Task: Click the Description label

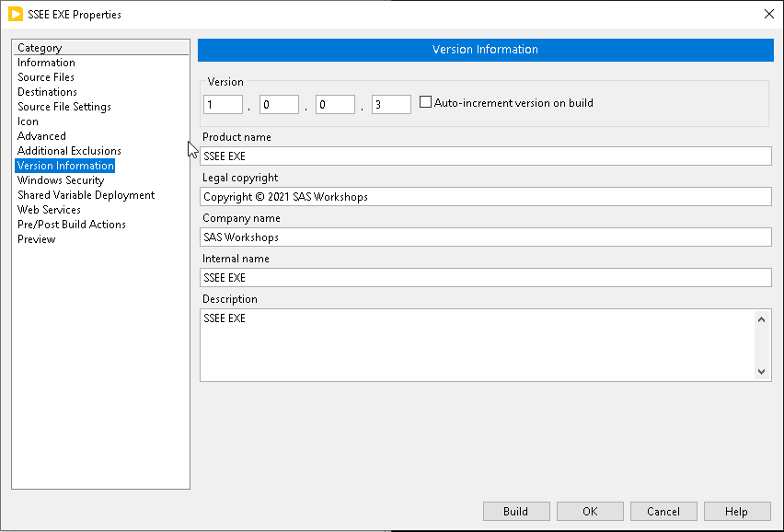Action: click(229, 299)
